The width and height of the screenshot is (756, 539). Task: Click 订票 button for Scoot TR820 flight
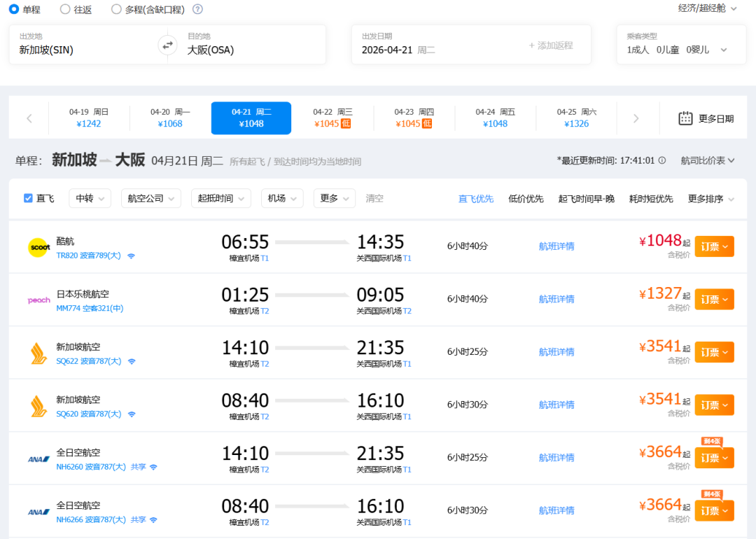point(714,246)
